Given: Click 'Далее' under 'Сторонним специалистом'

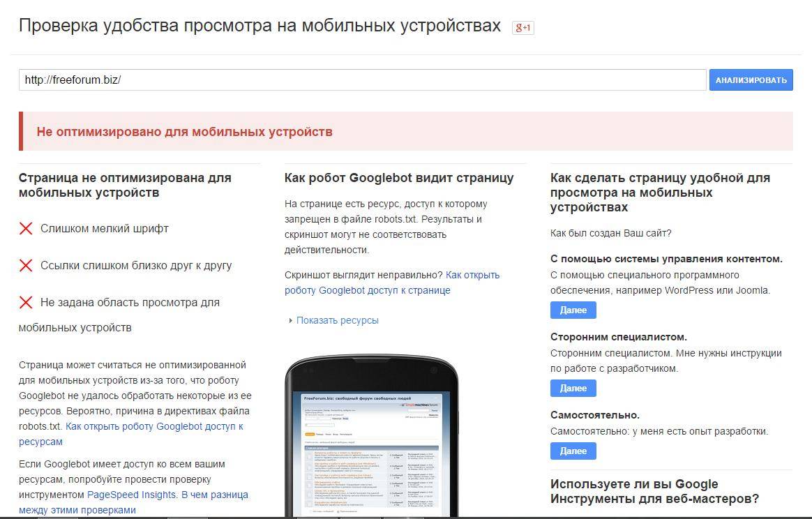Looking at the screenshot, I should [573, 388].
